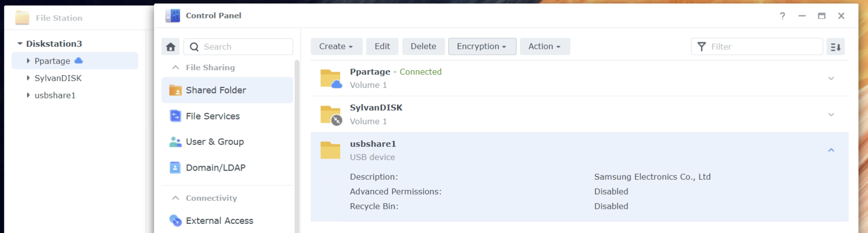Screen dimensions: 868x233
Task: Collapse the usbshare1 details row
Action: (x=831, y=150)
